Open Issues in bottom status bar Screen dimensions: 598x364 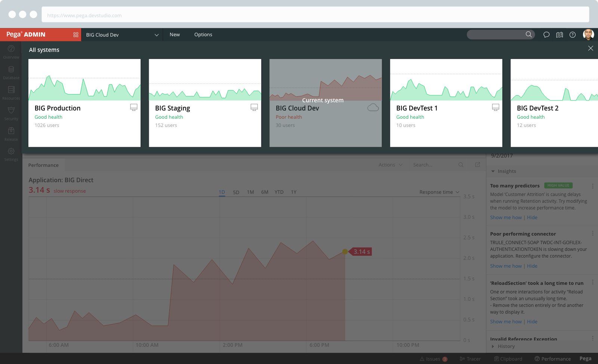click(x=434, y=359)
